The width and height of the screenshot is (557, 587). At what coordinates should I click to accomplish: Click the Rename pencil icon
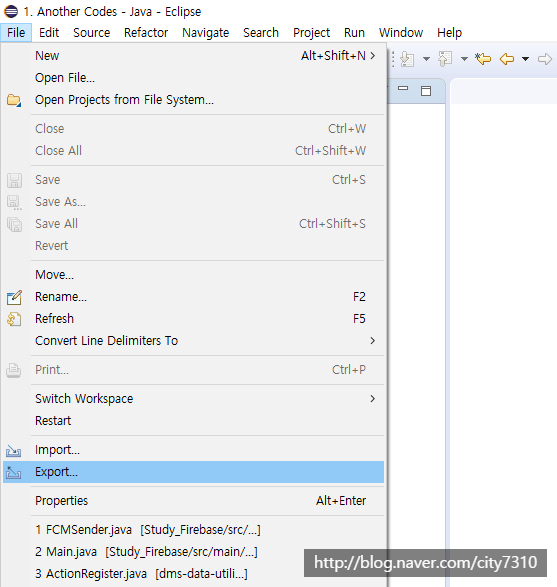coord(14,297)
